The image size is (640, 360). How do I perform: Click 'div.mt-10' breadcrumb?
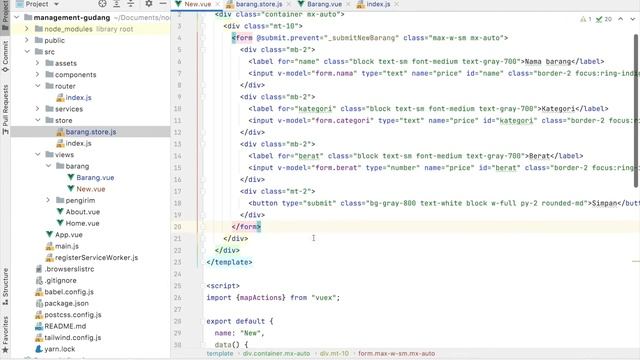334,353
